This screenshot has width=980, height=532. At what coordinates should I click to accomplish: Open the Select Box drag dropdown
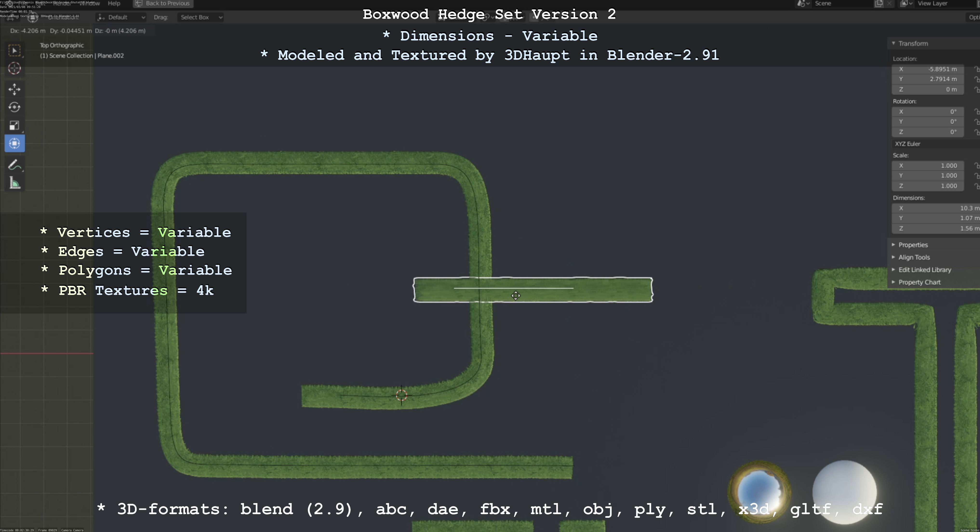(x=200, y=17)
